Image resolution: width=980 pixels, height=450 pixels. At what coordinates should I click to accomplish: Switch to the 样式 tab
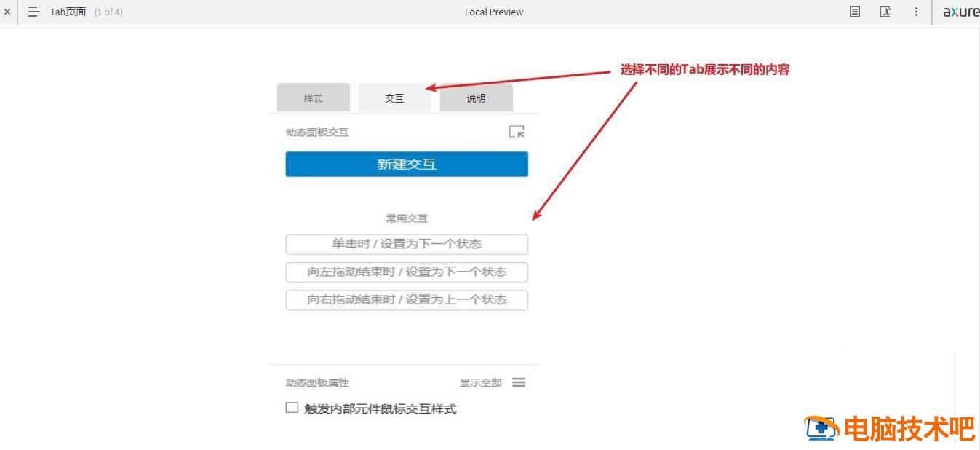coord(313,98)
